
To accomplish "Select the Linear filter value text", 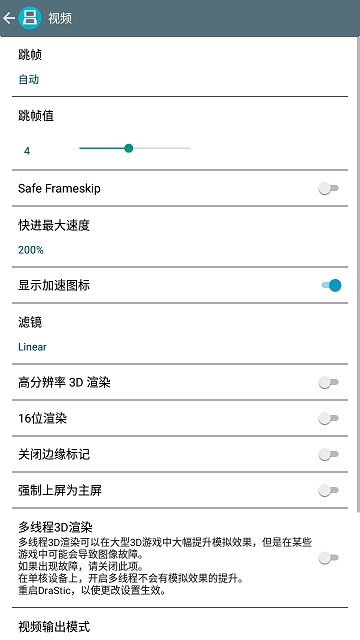I will pos(32,347).
